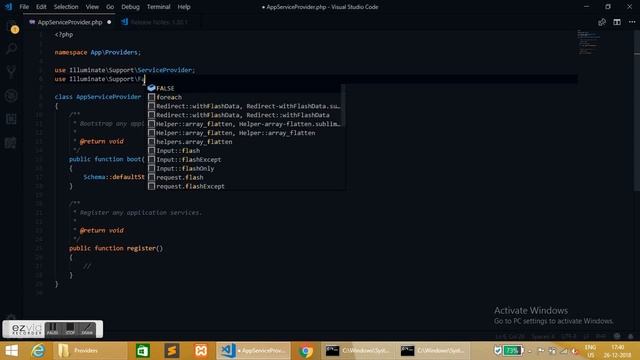Viewport: 640px width, 360px height.
Task: Open the Debug menu
Action: click(130, 7)
